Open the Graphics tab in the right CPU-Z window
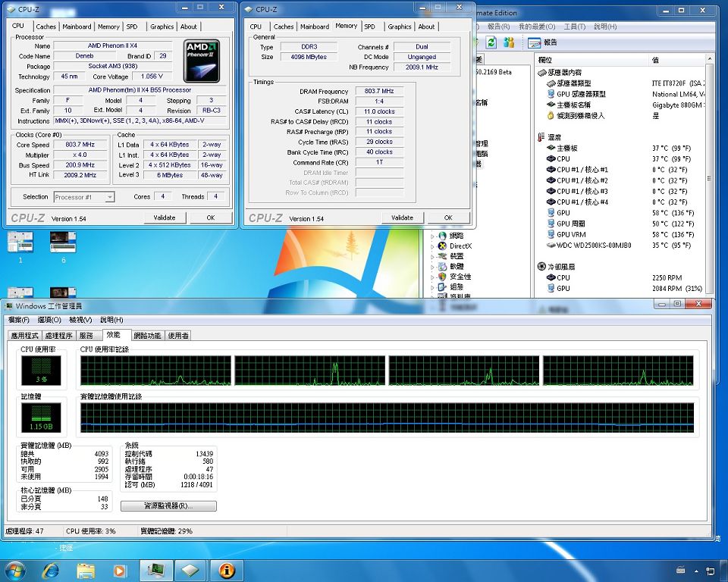 tap(400, 27)
